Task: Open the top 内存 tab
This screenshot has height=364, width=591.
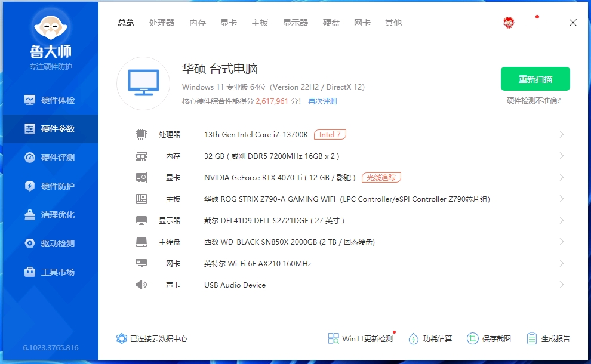Action: click(x=198, y=23)
